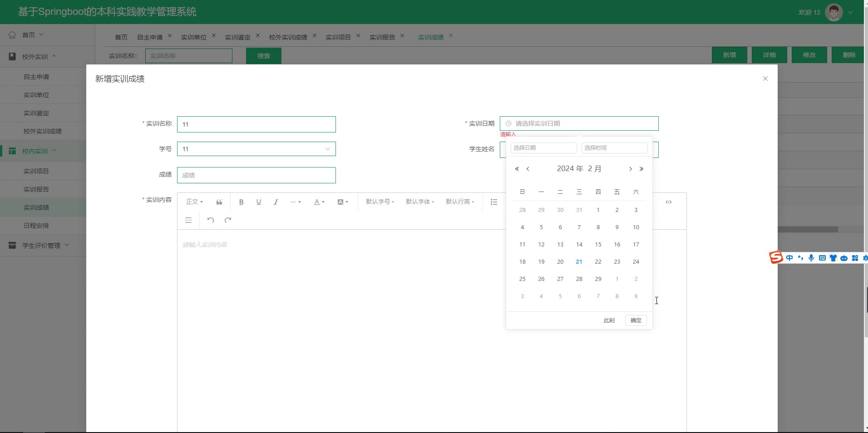
Task: Apply underline formatting in the editor
Action: pos(258,202)
